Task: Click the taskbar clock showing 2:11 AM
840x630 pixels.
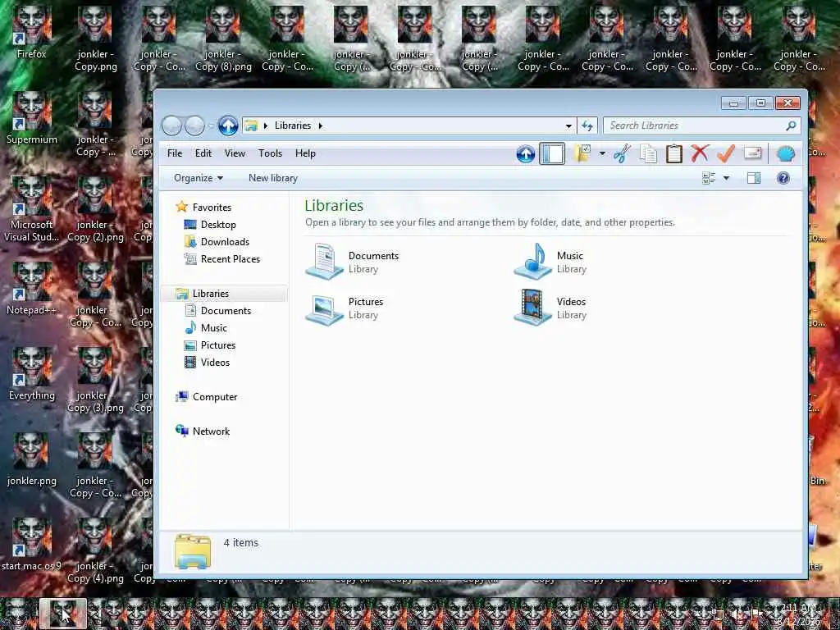Action: tap(799, 614)
